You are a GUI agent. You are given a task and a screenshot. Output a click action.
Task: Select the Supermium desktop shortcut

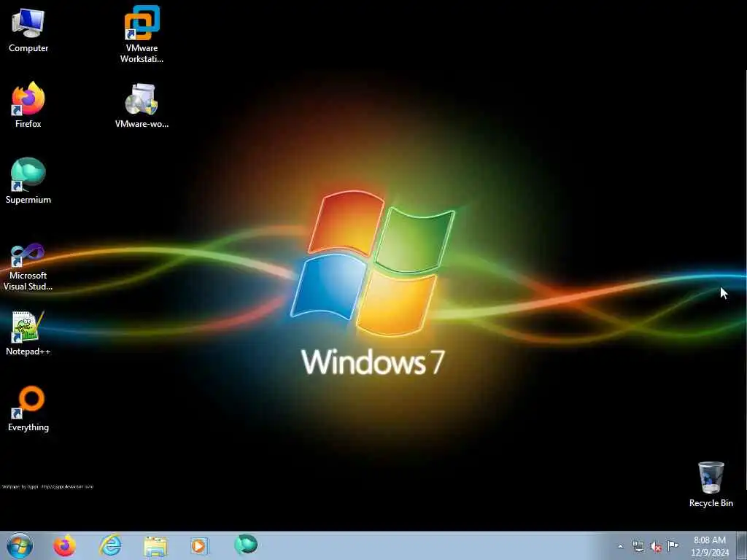[28, 181]
